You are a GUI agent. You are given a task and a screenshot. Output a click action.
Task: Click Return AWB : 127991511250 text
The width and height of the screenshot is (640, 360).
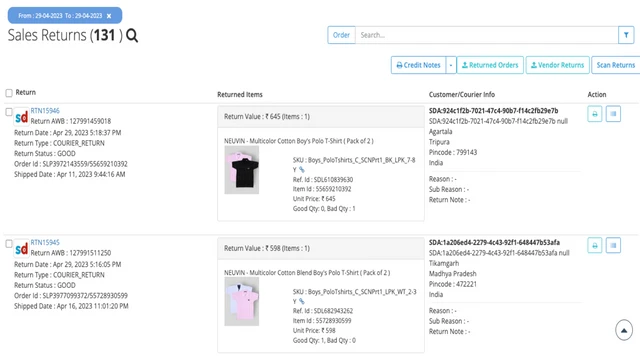71,253
